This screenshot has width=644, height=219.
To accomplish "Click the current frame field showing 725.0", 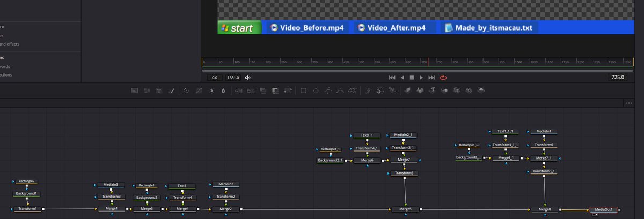I will tap(617, 78).
